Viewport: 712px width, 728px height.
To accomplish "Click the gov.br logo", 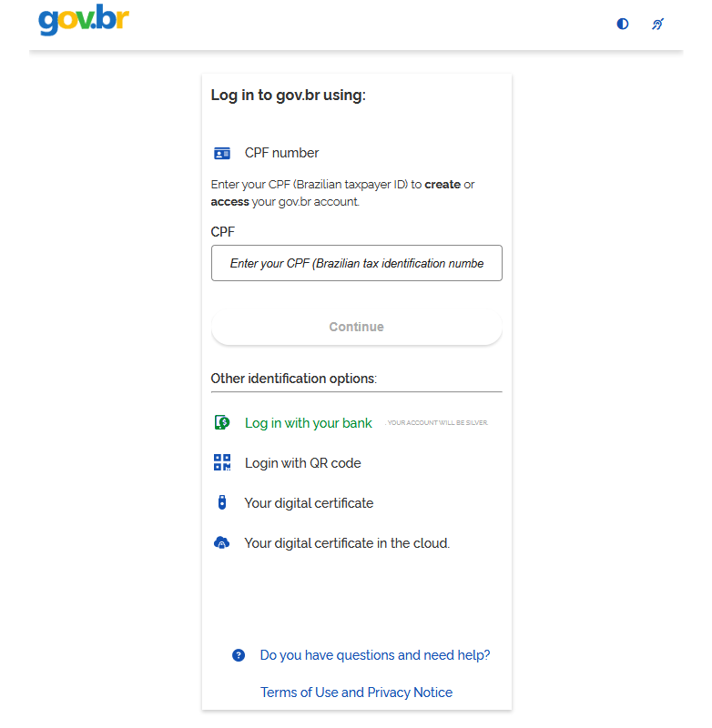I will (x=84, y=20).
